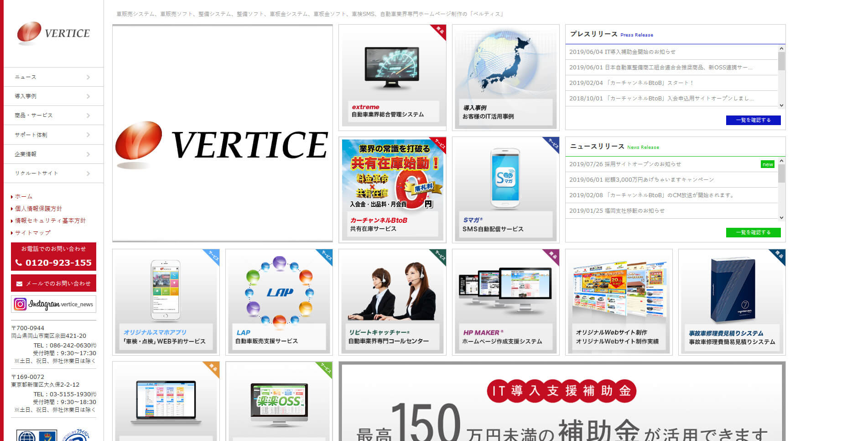
Task: Open the リクルートサイト menu item
Action: coord(53,173)
